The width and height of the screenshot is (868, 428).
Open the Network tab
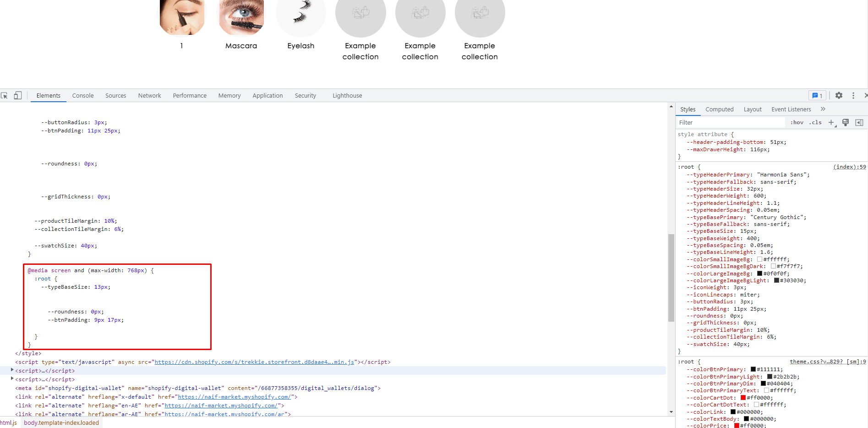pos(150,95)
